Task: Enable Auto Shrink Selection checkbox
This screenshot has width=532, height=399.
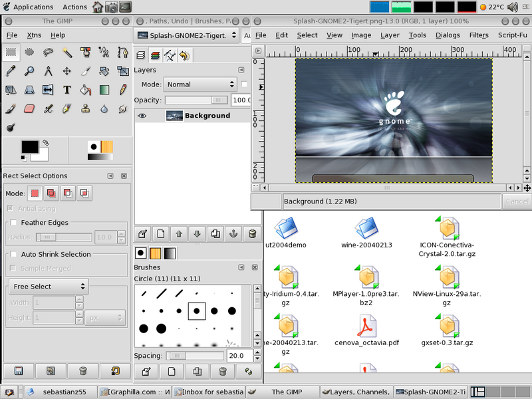Action: point(13,254)
